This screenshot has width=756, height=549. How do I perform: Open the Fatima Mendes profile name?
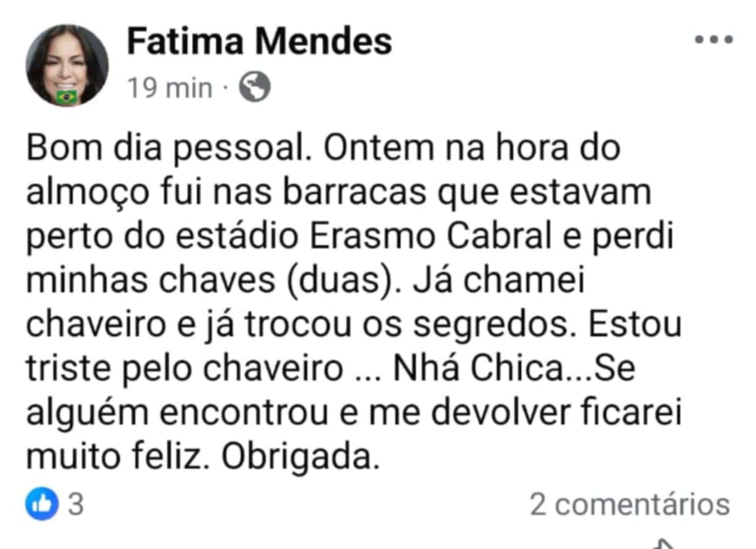coord(259,42)
